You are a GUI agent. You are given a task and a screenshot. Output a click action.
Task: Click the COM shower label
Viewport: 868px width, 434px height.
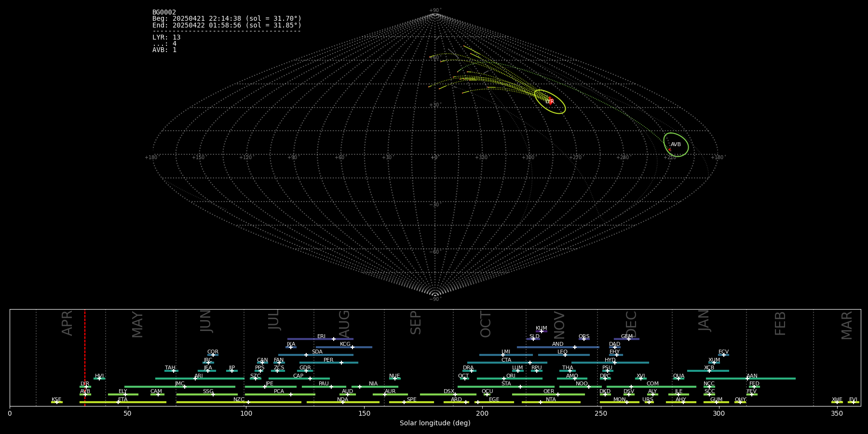652,384
